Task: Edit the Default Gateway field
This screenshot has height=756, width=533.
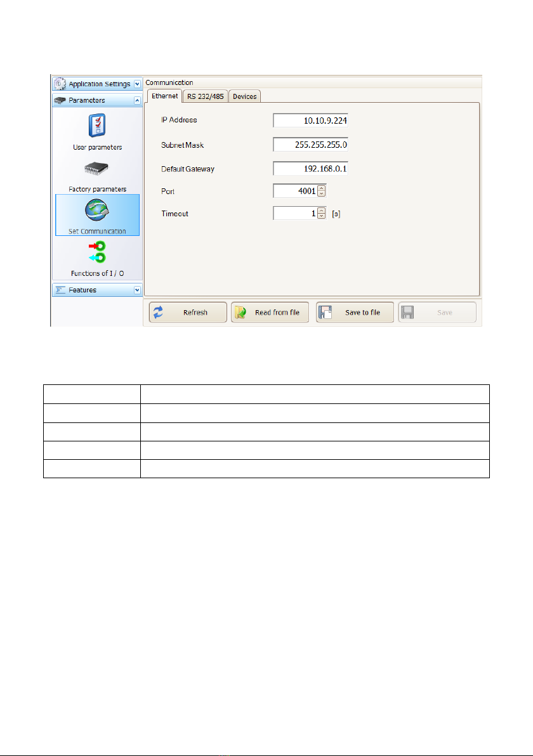Action: click(x=311, y=169)
